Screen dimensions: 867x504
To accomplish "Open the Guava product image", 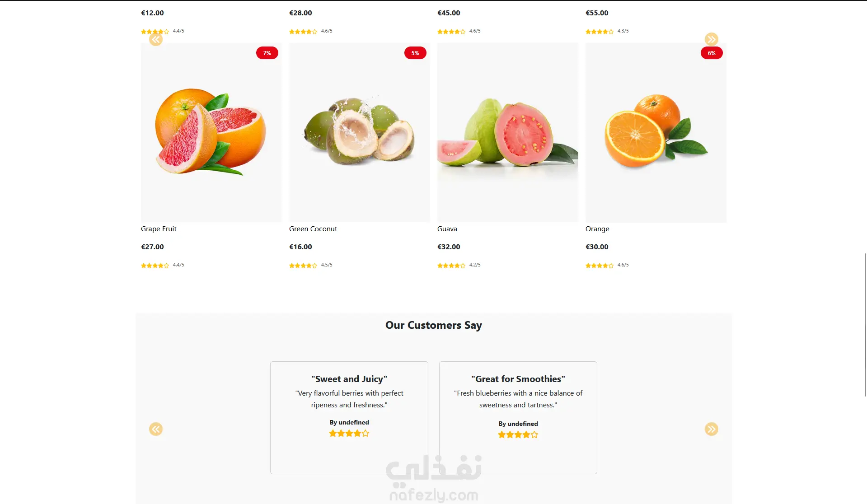I will click(508, 132).
